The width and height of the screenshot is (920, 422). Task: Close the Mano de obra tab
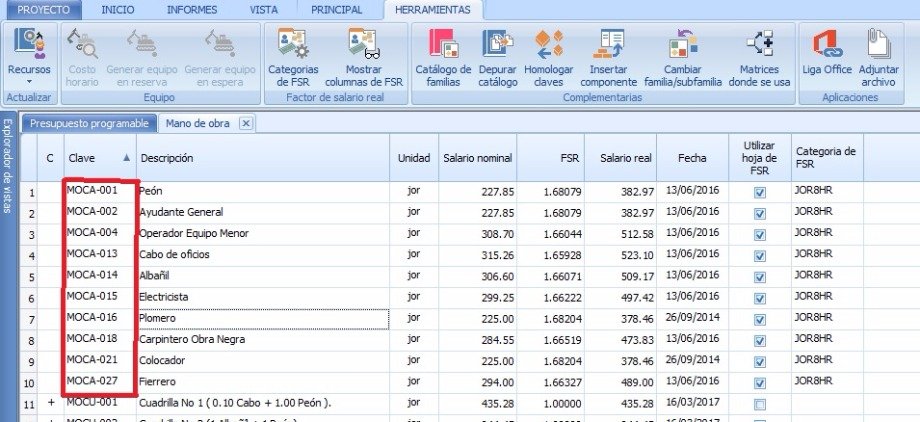click(x=245, y=123)
